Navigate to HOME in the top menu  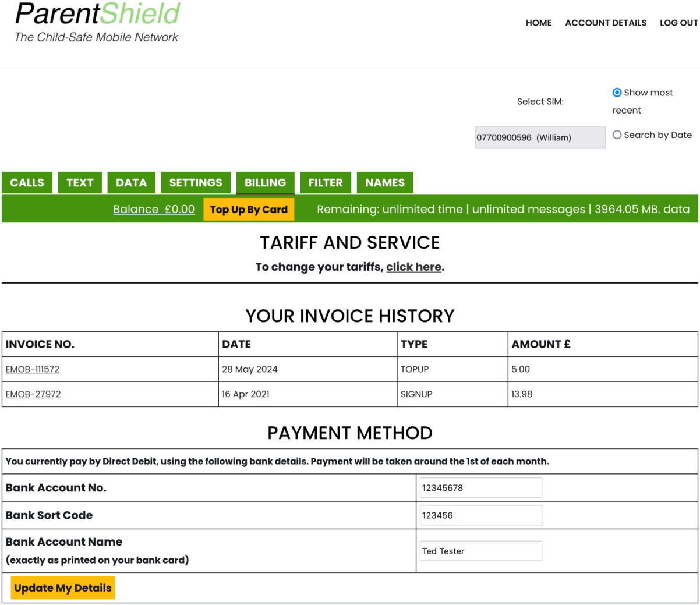coord(538,23)
